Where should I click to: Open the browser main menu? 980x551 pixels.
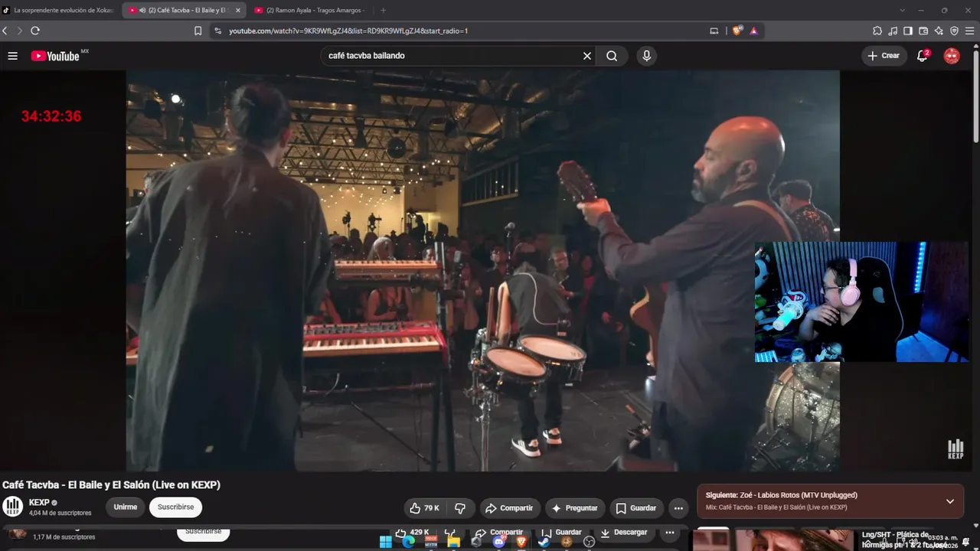coord(970,31)
